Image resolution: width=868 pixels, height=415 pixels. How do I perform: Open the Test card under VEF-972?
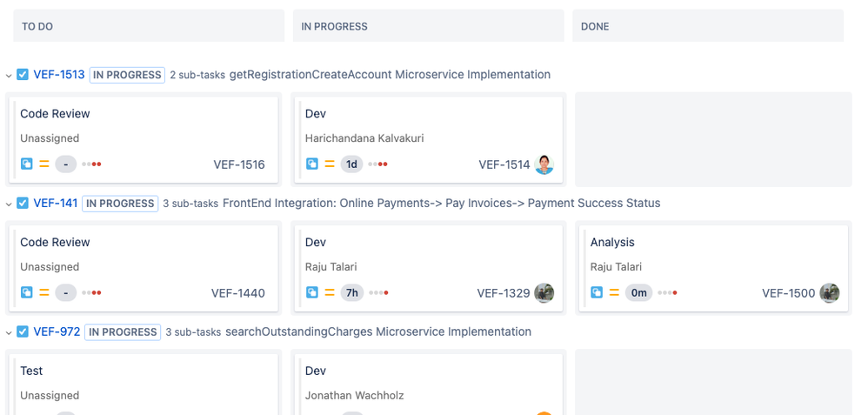click(144, 384)
